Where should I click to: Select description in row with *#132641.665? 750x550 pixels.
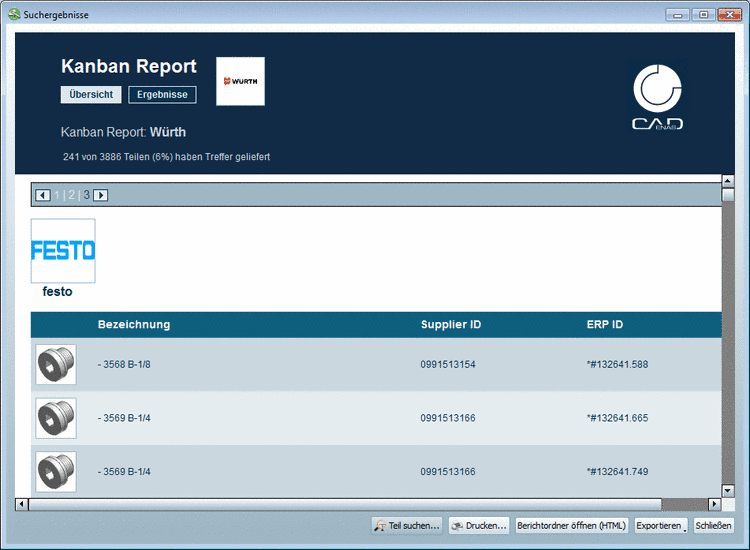[x=124, y=418]
